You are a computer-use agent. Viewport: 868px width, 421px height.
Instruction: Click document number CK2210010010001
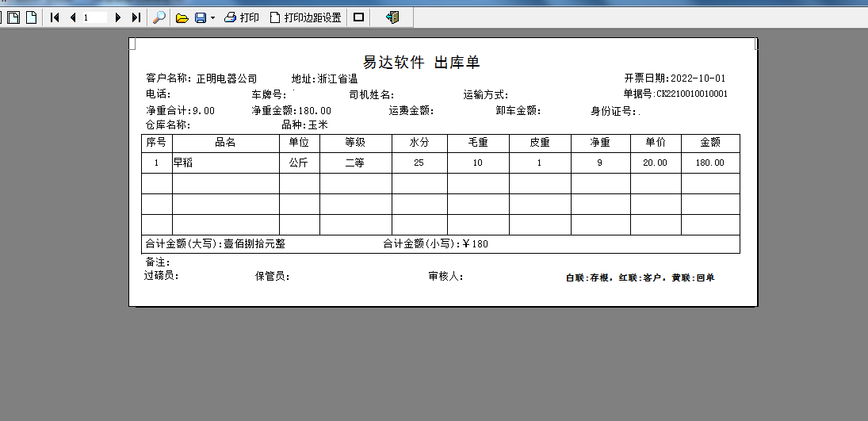tap(692, 94)
